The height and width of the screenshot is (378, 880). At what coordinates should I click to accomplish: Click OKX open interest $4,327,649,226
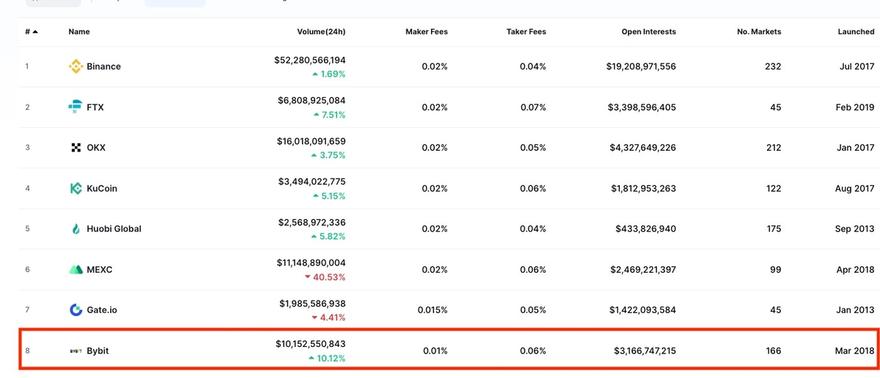(x=643, y=148)
